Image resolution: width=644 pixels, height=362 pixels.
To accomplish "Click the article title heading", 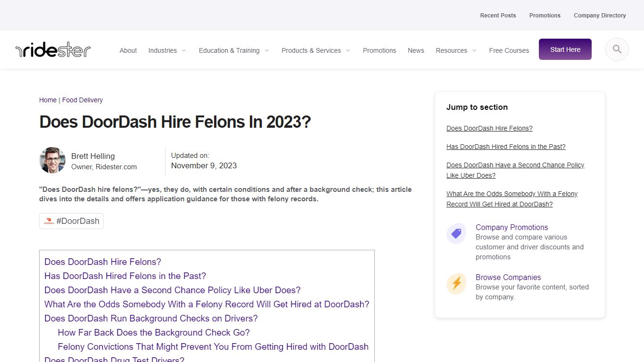I will pos(175,122).
